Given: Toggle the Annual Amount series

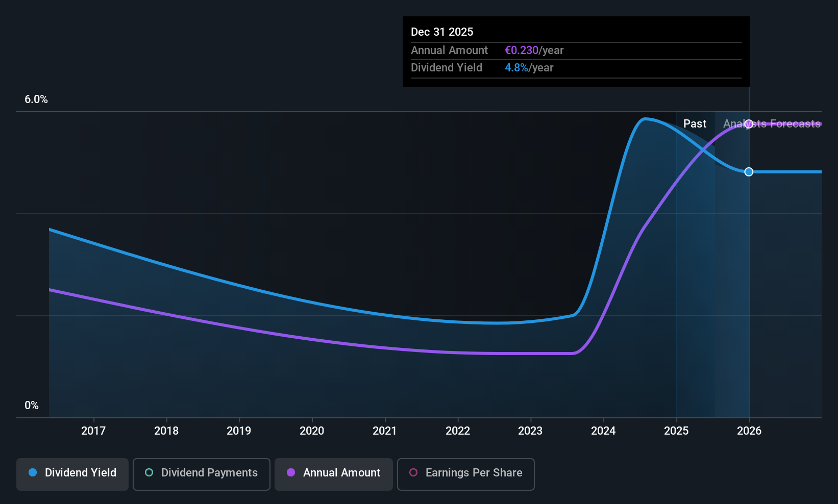Looking at the screenshot, I should pos(334,474).
